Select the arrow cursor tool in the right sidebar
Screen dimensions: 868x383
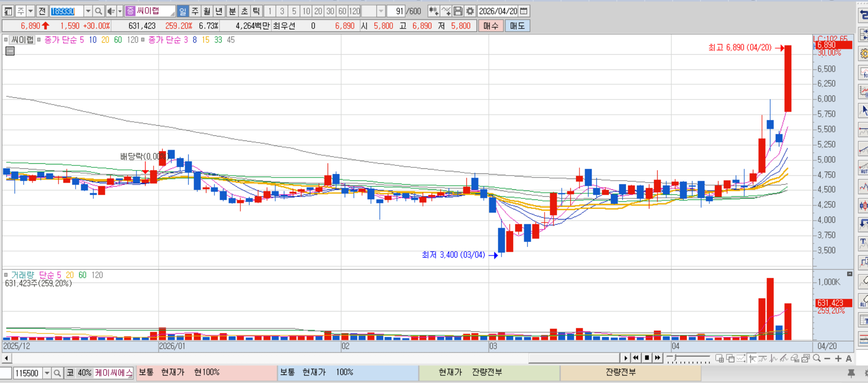[x=863, y=110]
